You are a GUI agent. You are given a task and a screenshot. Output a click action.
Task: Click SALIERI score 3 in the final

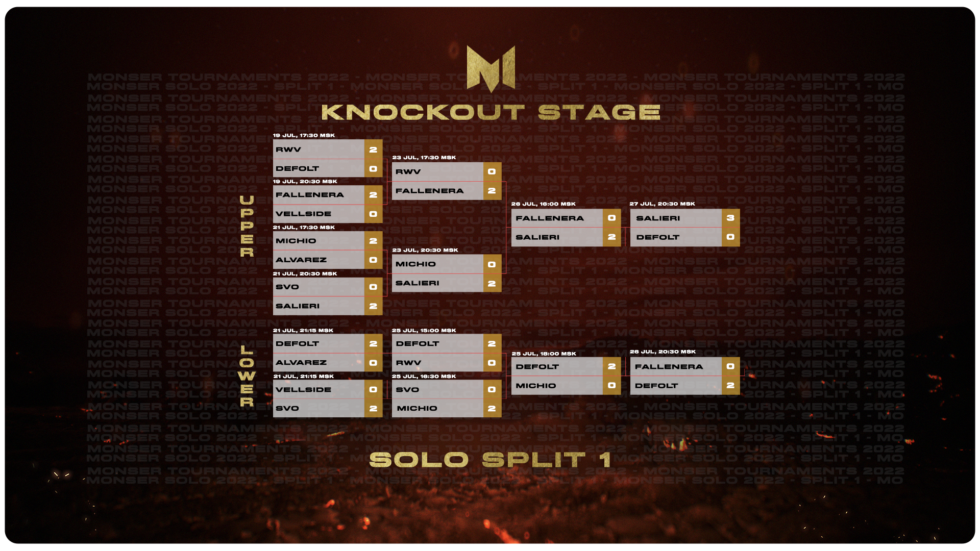click(x=730, y=218)
